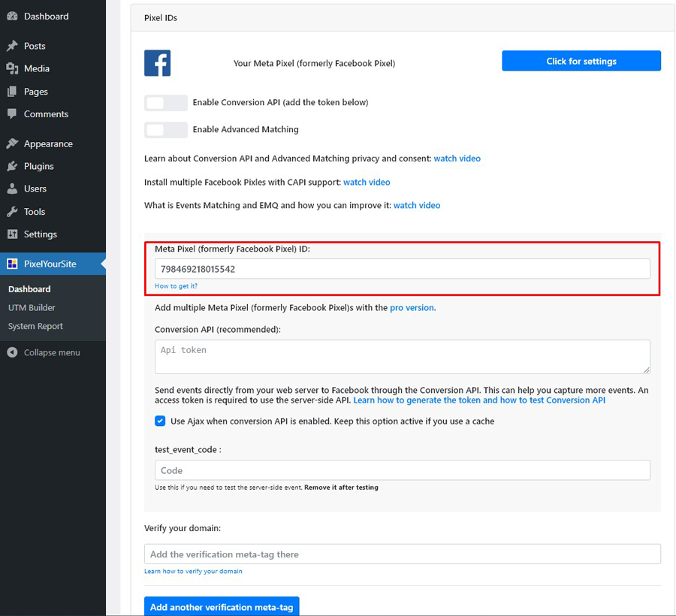Screen dimensions: 676x616
Task: Click the Click for settings button
Action: [x=581, y=61]
